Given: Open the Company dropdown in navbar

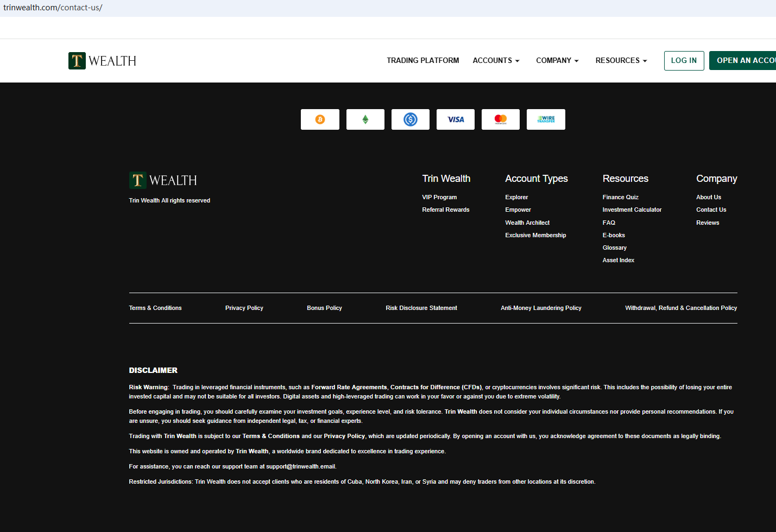Looking at the screenshot, I should [x=557, y=61].
